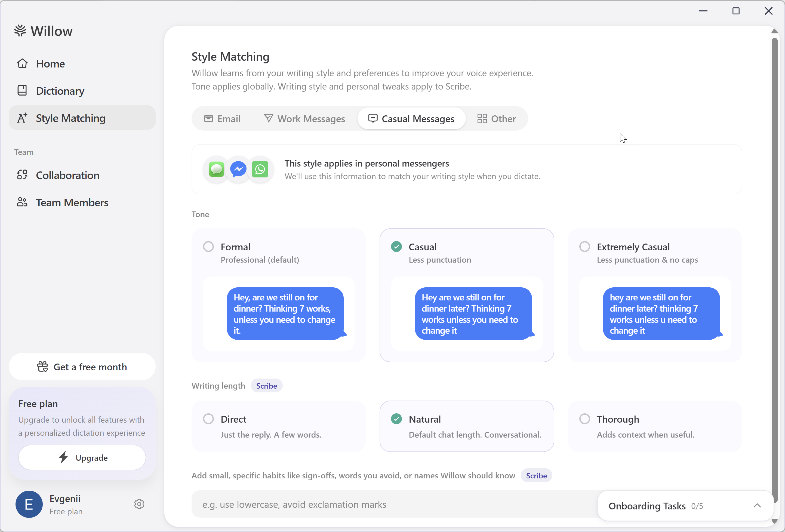Go to Team Members

click(82, 202)
